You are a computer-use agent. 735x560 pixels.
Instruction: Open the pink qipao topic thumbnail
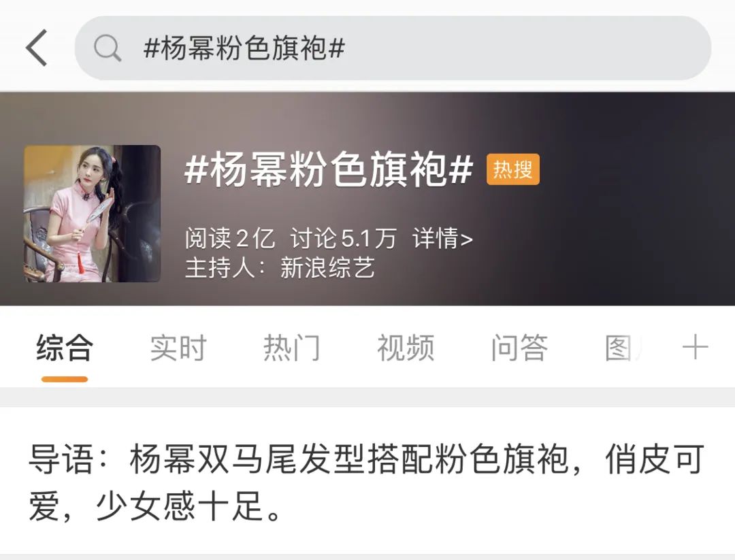pos(93,214)
